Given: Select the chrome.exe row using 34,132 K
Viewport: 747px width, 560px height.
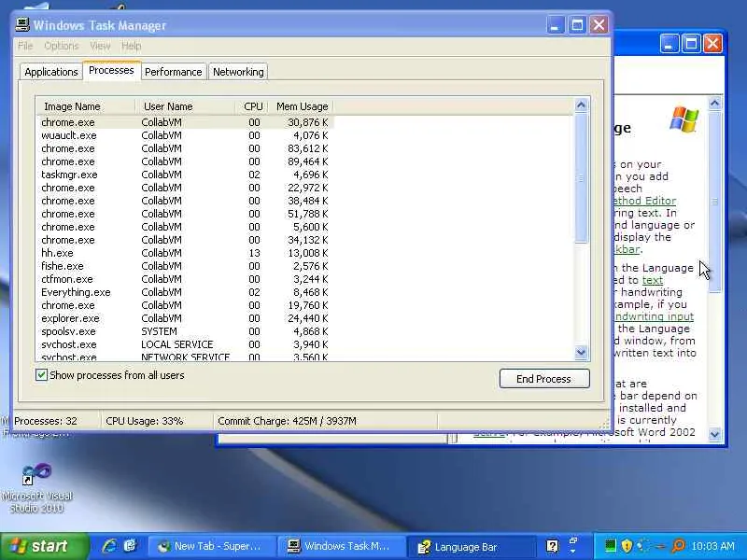Looking at the screenshot, I should point(185,240).
